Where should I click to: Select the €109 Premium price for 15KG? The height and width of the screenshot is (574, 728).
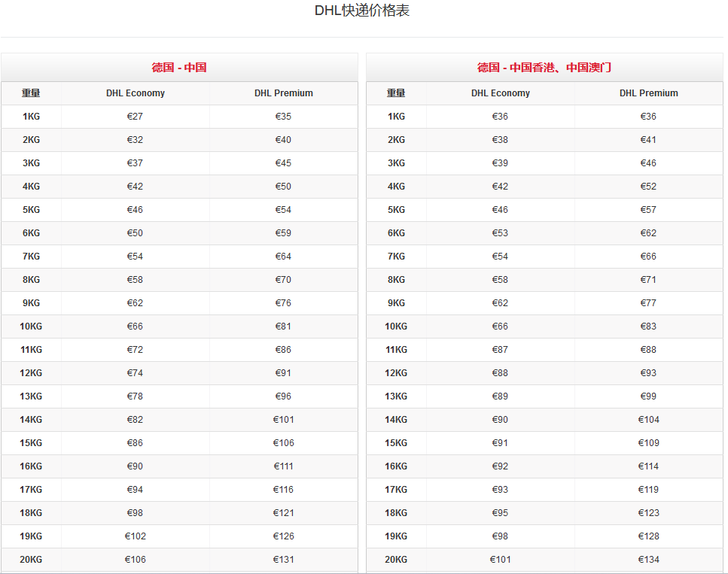click(649, 442)
